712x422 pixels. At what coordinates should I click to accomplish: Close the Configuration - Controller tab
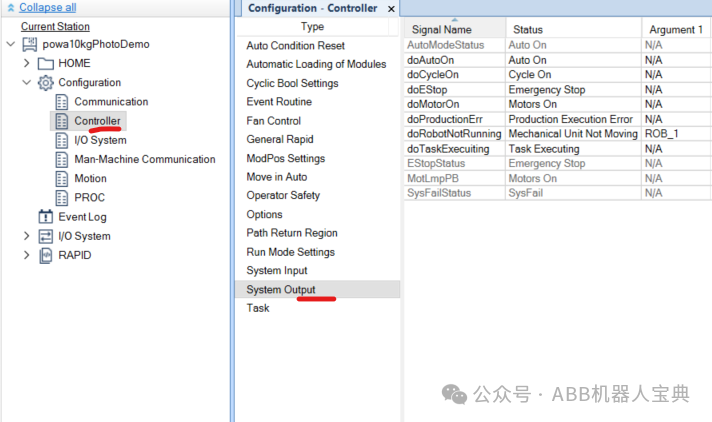pyautogui.click(x=391, y=9)
